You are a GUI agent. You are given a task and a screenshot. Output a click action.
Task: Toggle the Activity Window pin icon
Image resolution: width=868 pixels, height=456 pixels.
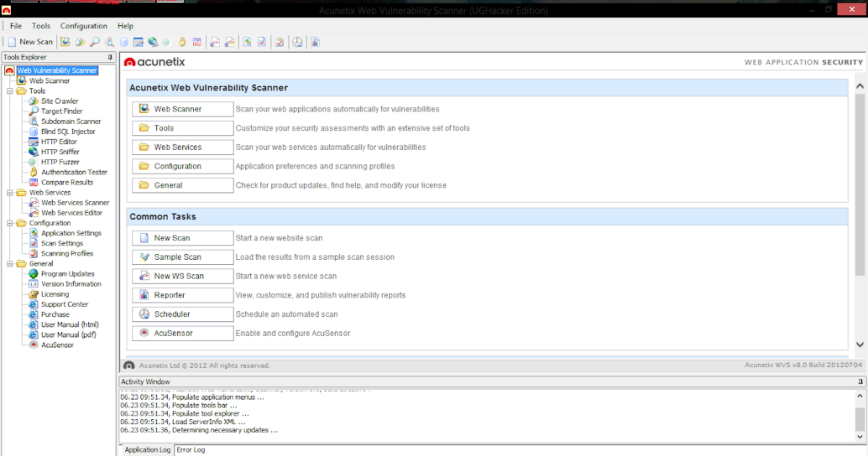click(x=861, y=381)
